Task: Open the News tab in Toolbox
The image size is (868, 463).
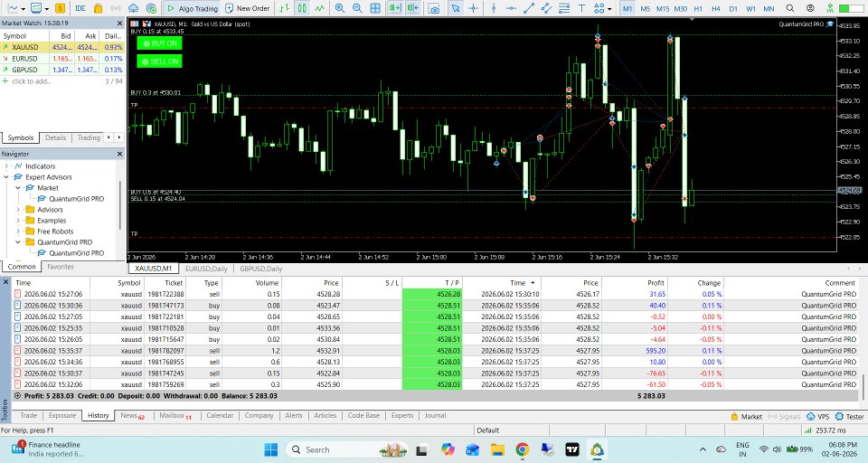Action: [132, 415]
